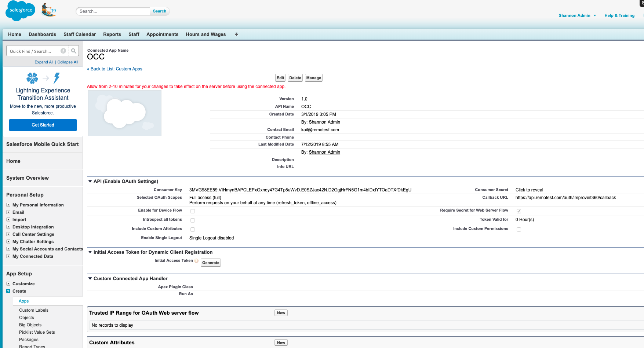
Task: Click the Spring '19 mascot icon
Action: coord(48,10)
